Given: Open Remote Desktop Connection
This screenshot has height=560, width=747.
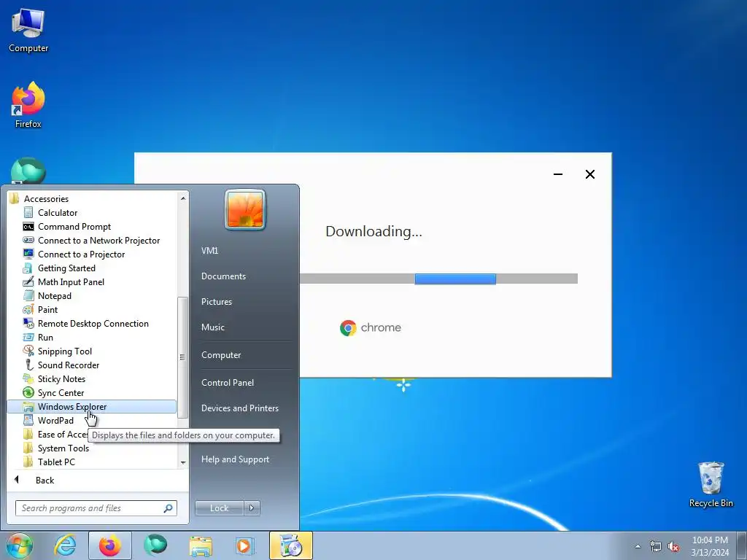Looking at the screenshot, I should [x=93, y=323].
